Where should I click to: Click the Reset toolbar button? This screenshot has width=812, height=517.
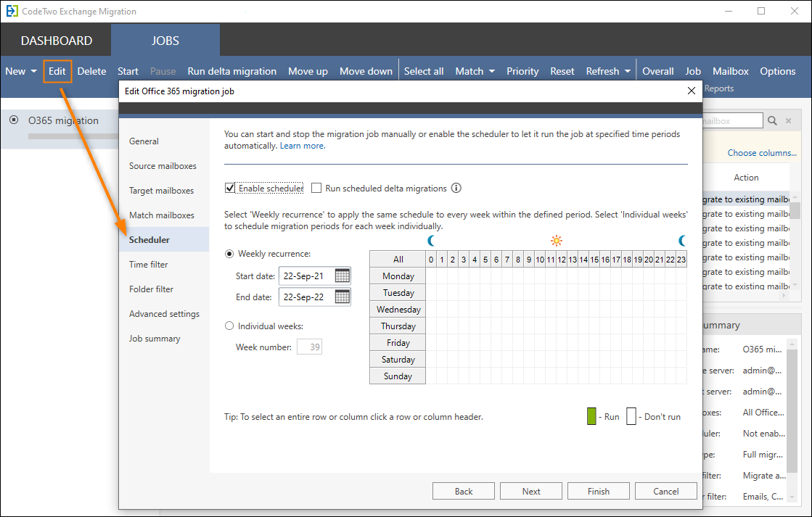coord(562,71)
